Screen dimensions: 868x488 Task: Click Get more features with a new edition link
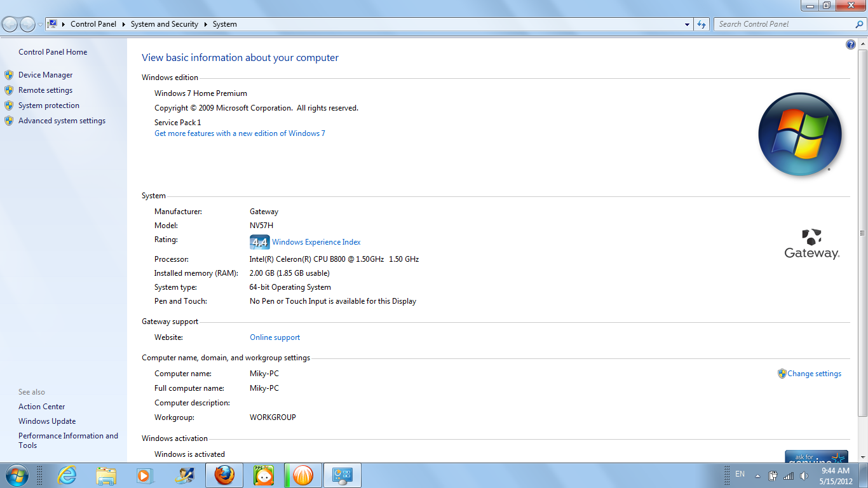pos(240,133)
